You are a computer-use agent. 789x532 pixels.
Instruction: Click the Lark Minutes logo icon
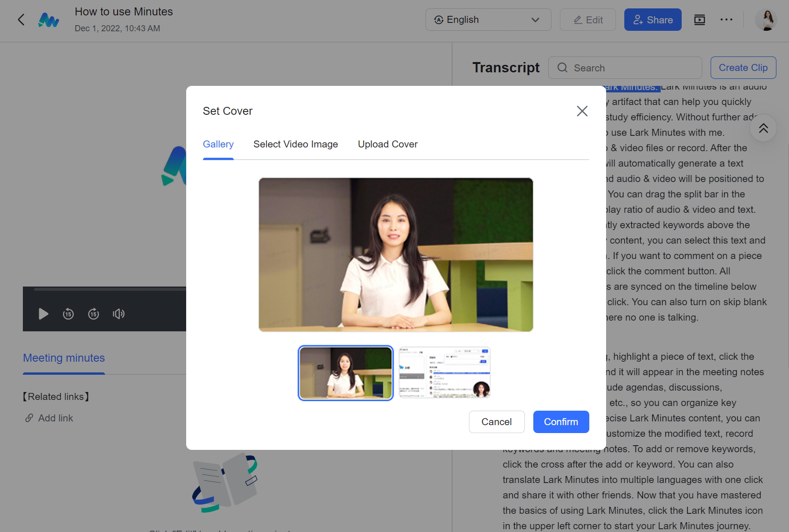(x=49, y=20)
